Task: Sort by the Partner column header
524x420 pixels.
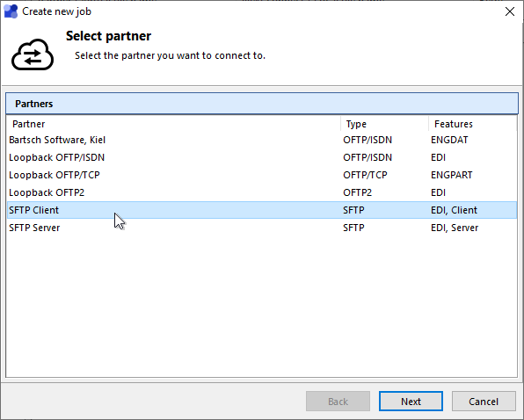Action: (173, 124)
